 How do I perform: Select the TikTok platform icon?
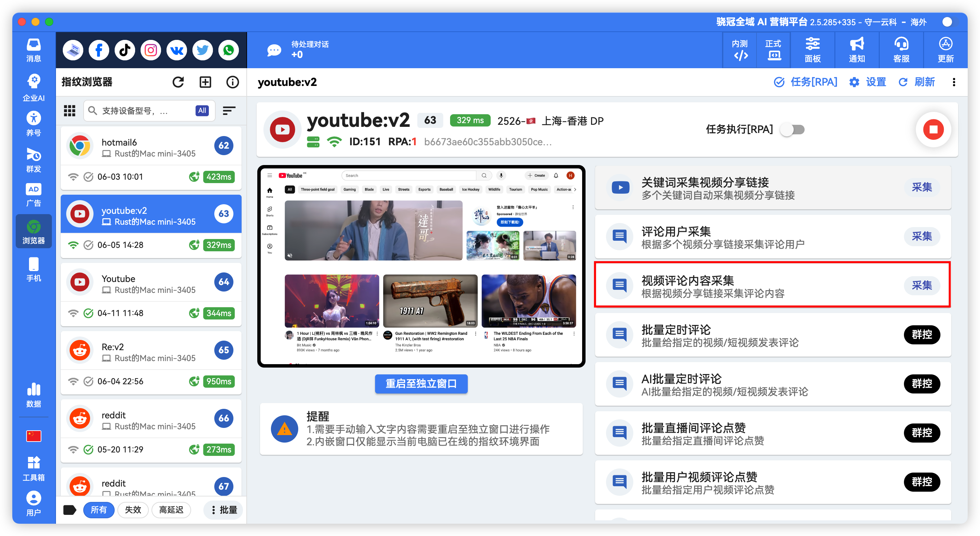(x=125, y=50)
